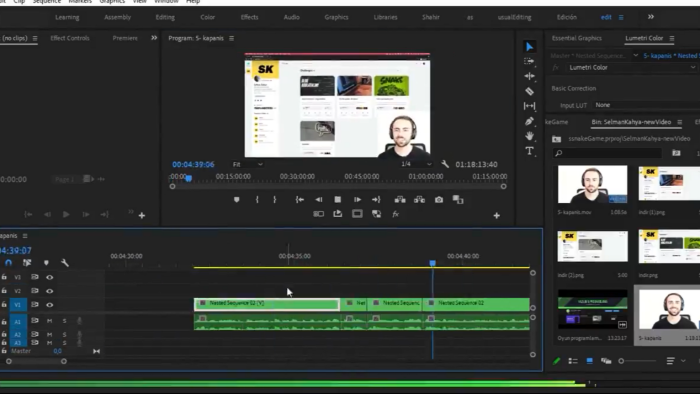Add a marker in Program monitor

point(237,199)
